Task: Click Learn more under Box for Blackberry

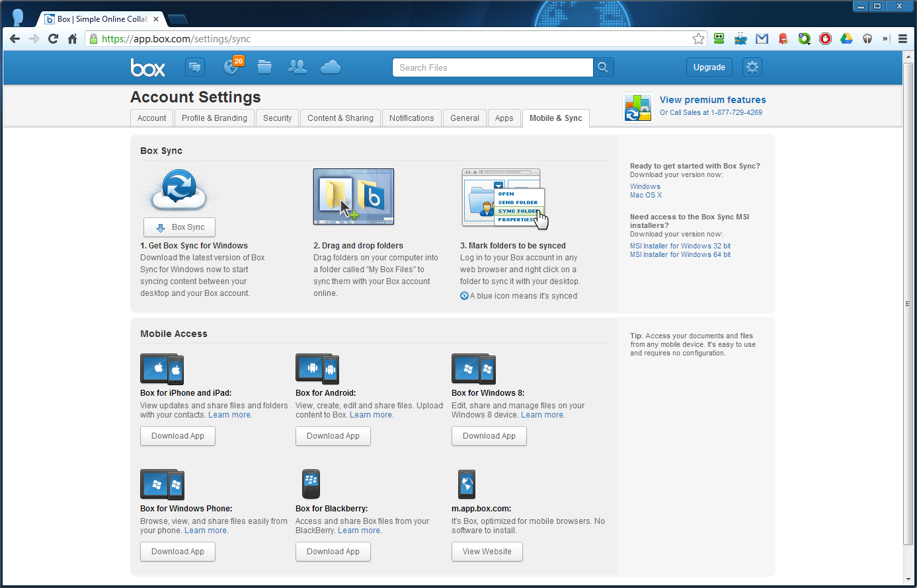Action: point(359,531)
